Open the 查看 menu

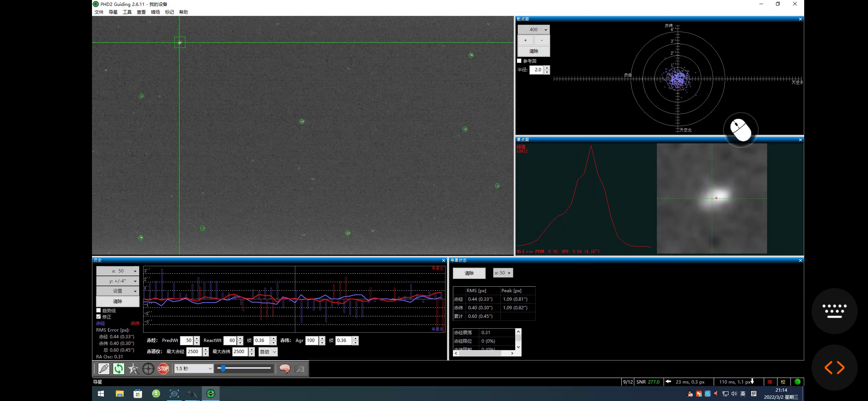click(x=141, y=12)
